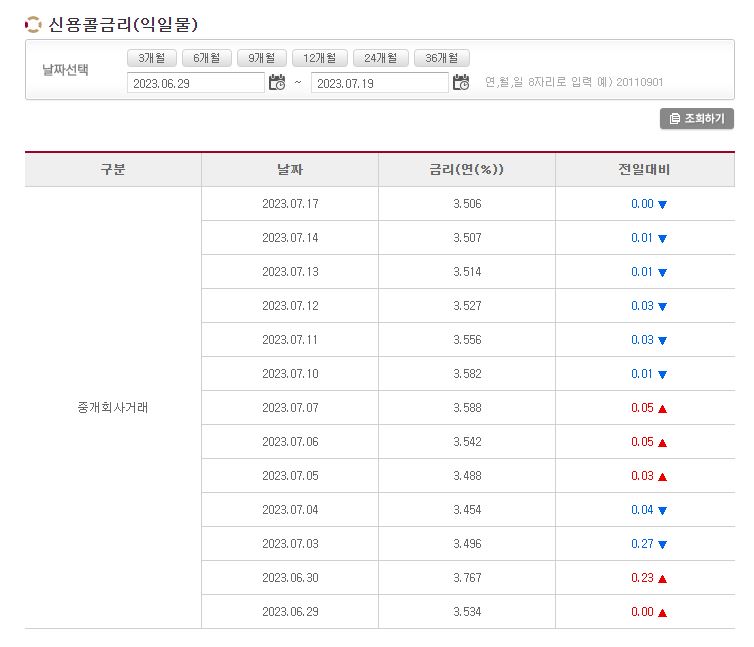Click the date cell 2023.07.07
This screenshot has width=754, height=647.
click(x=290, y=408)
